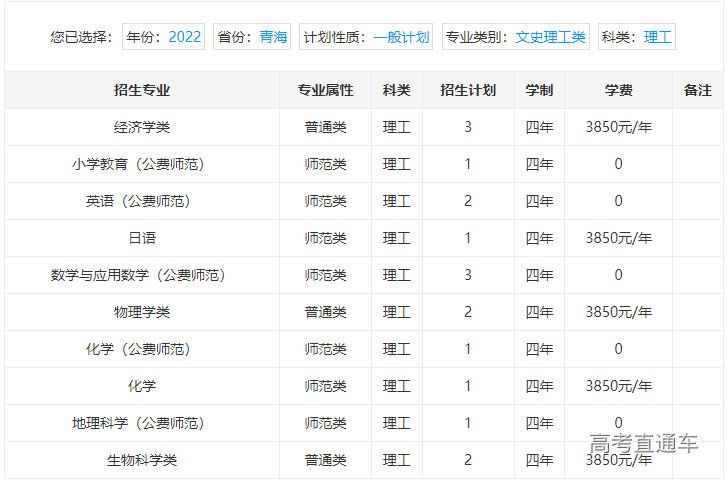Click the 学制 column header
Screen dimensions: 727x483
click(539, 90)
